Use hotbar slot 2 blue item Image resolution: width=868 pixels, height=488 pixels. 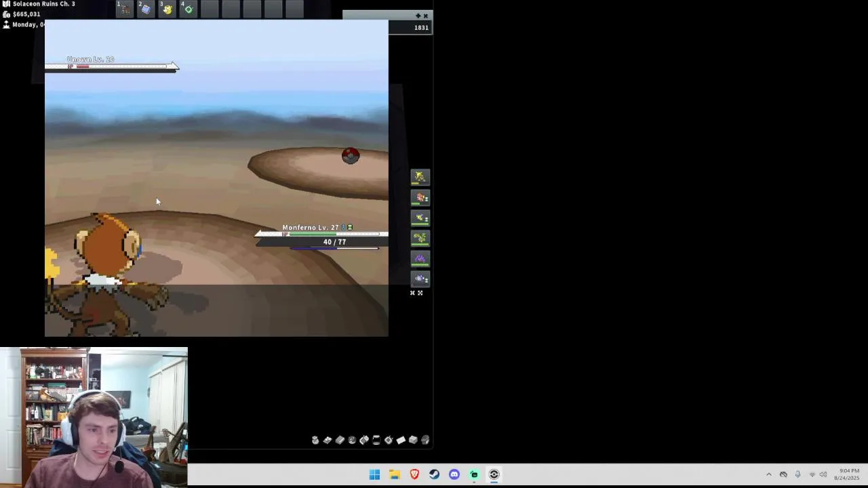(146, 9)
